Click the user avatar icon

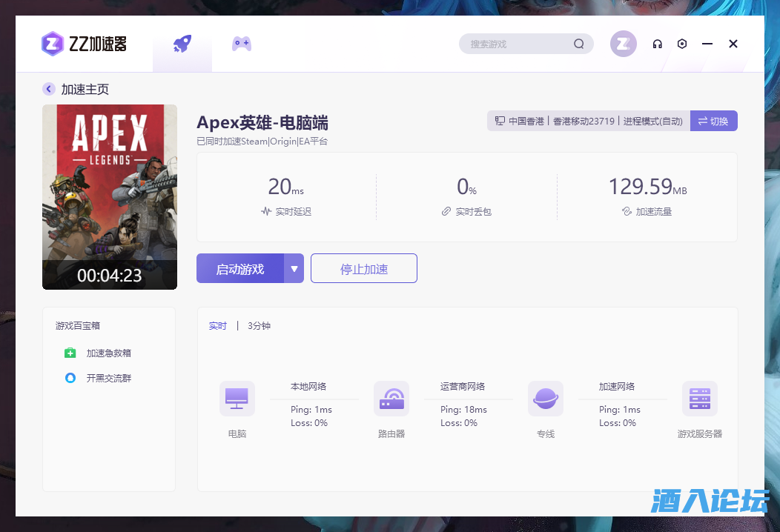[x=623, y=44]
